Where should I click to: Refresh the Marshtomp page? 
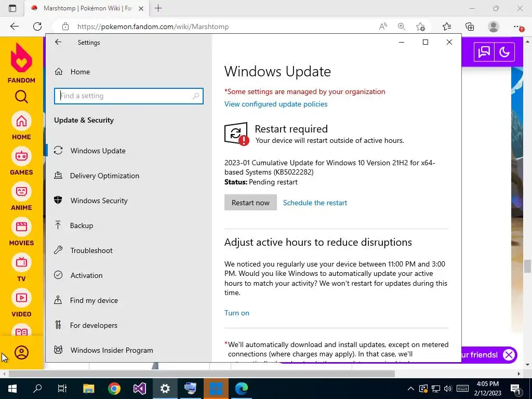[37, 26]
